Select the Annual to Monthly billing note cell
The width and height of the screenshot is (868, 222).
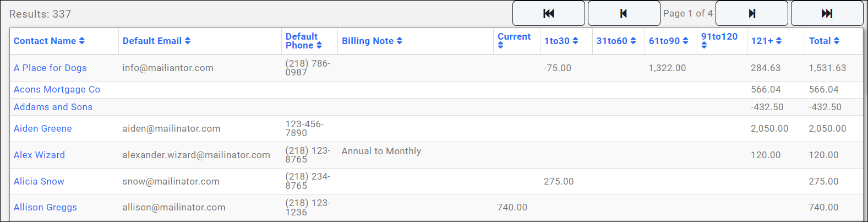(381, 151)
